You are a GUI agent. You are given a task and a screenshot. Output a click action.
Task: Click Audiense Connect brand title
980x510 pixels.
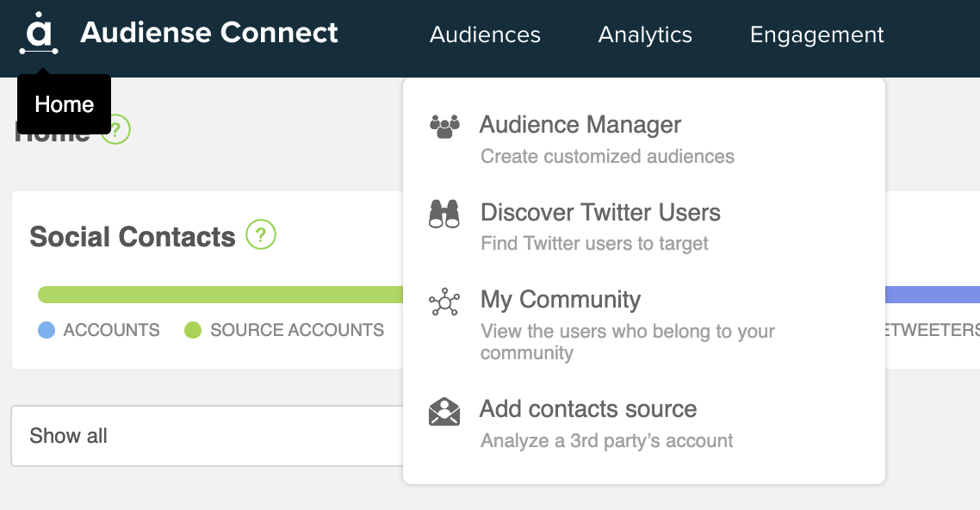pyautogui.click(x=208, y=33)
